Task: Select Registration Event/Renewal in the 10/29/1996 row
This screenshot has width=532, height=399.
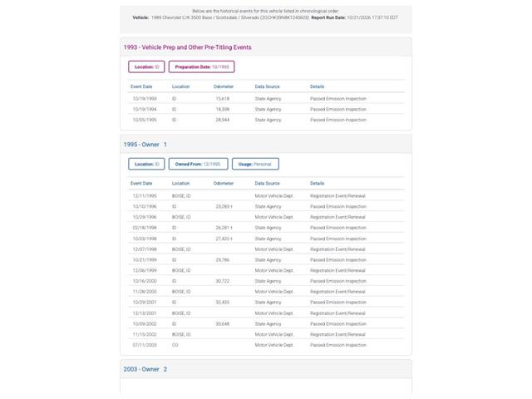Action: pos(337,217)
